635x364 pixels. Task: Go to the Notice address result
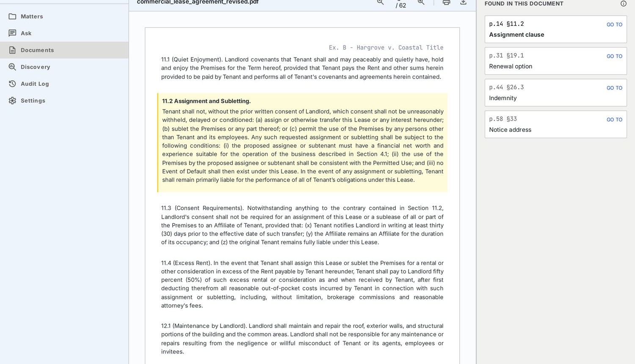[x=614, y=120]
